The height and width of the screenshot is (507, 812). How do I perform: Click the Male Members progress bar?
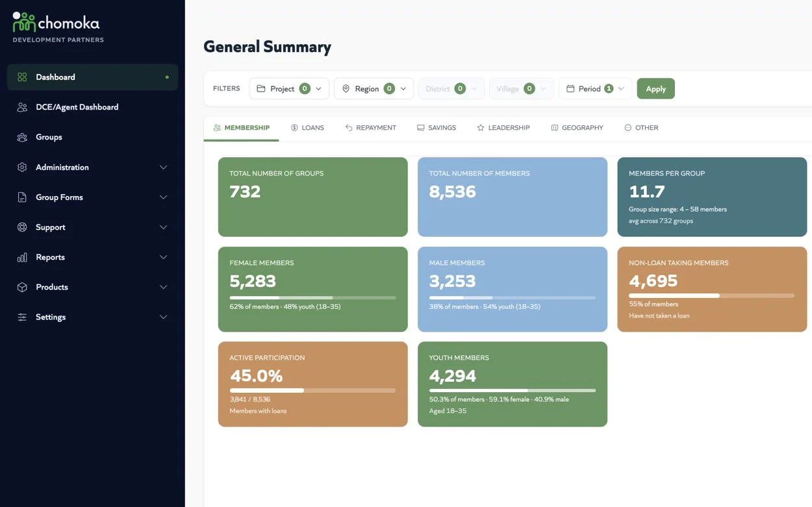(513, 297)
